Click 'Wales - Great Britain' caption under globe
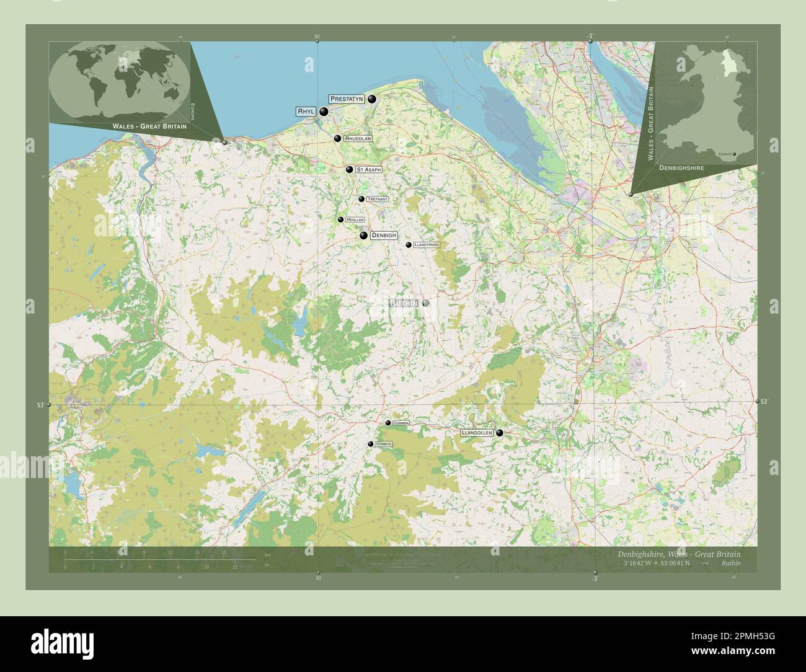This screenshot has height=672, width=806. 149,126
